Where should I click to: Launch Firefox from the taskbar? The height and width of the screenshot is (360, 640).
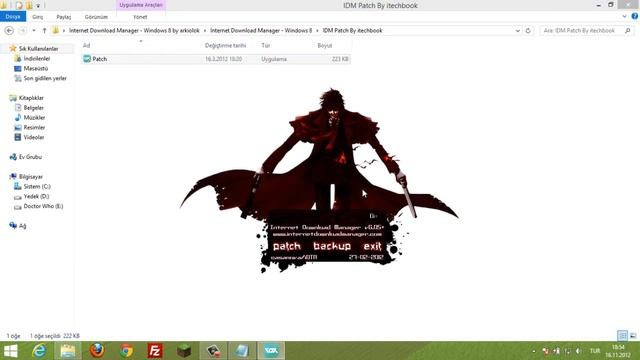click(x=97, y=351)
